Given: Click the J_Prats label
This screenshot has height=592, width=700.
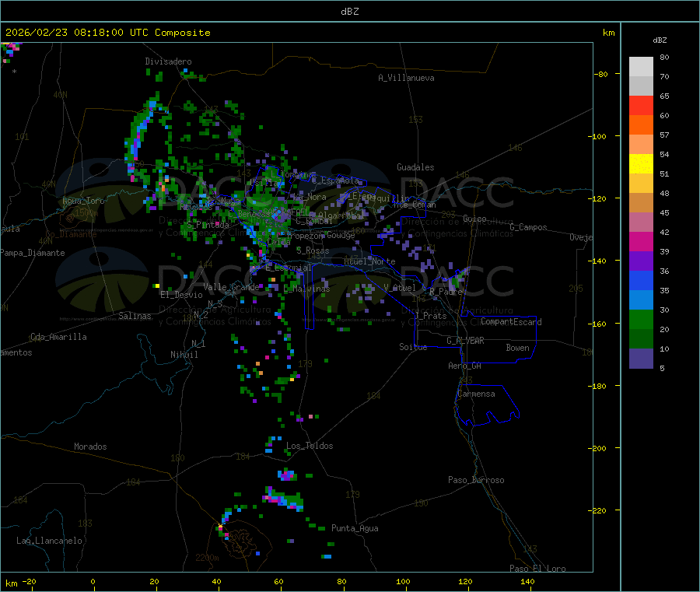Looking at the screenshot, I should [x=430, y=316].
